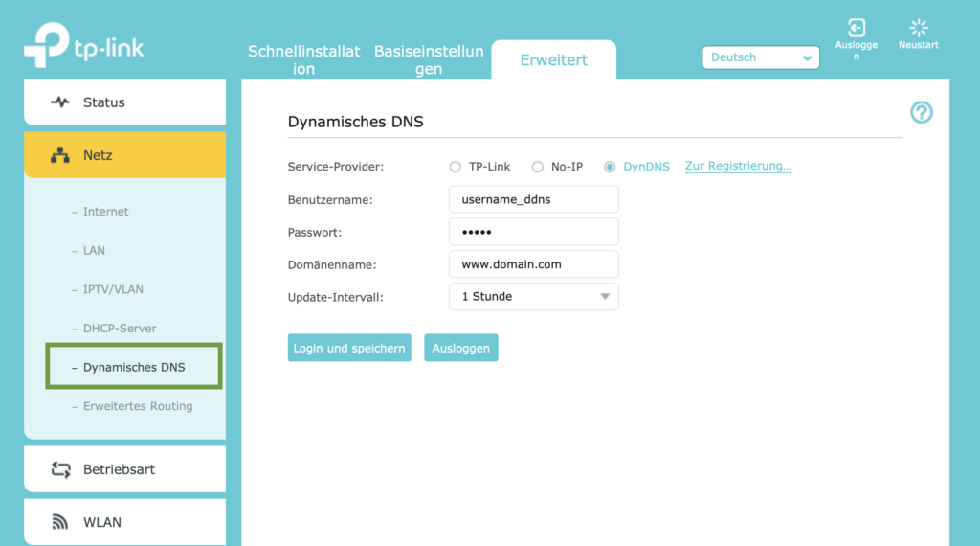Click the Benutzername input field
Image resolution: width=980 pixels, height=546 pixels.
pyautogui.click(x=534, y=199)
